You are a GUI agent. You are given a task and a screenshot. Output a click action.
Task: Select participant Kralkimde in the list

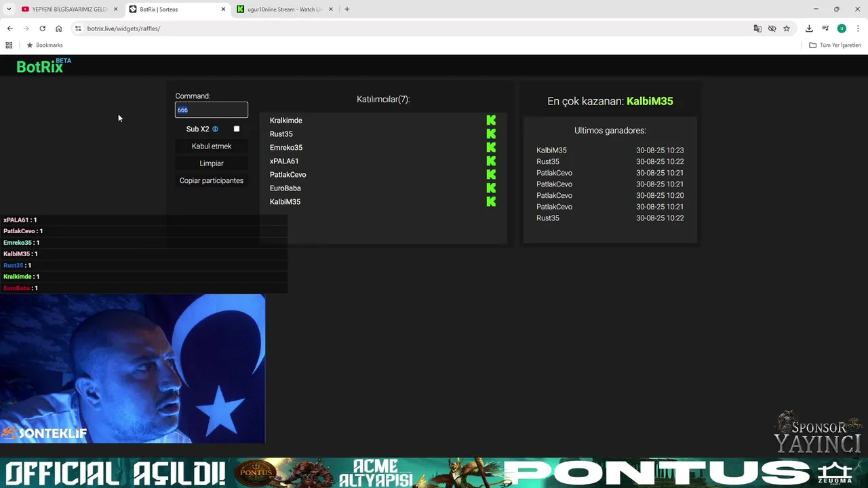click(x=286, y=120)
